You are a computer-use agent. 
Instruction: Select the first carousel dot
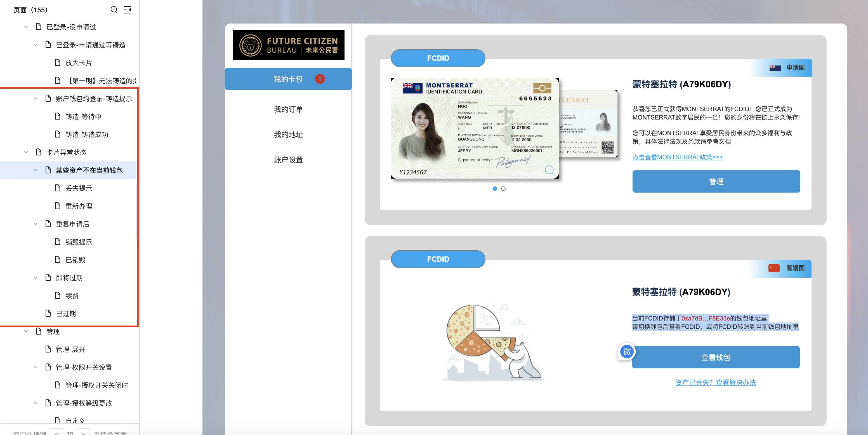point(495,189)
